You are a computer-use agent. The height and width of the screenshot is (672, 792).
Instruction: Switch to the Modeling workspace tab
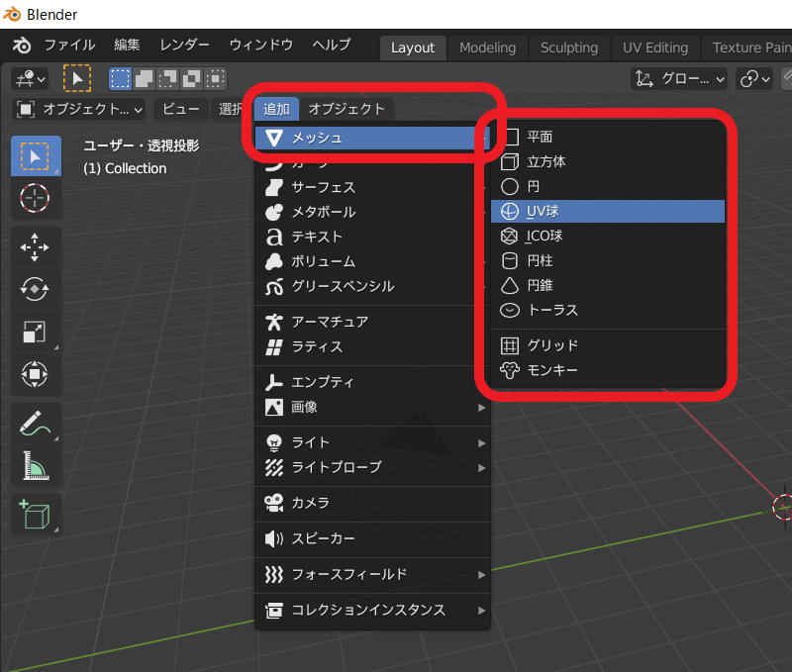487,48
